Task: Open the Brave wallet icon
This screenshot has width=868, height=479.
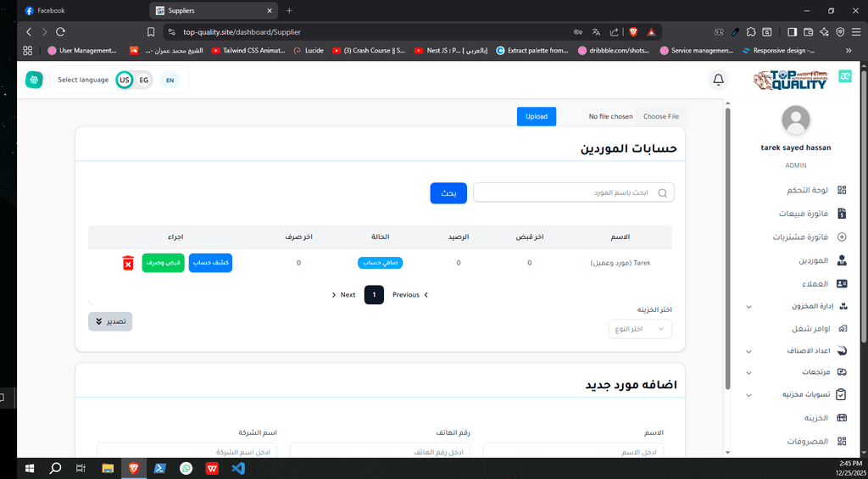Action: pos(808,32)
